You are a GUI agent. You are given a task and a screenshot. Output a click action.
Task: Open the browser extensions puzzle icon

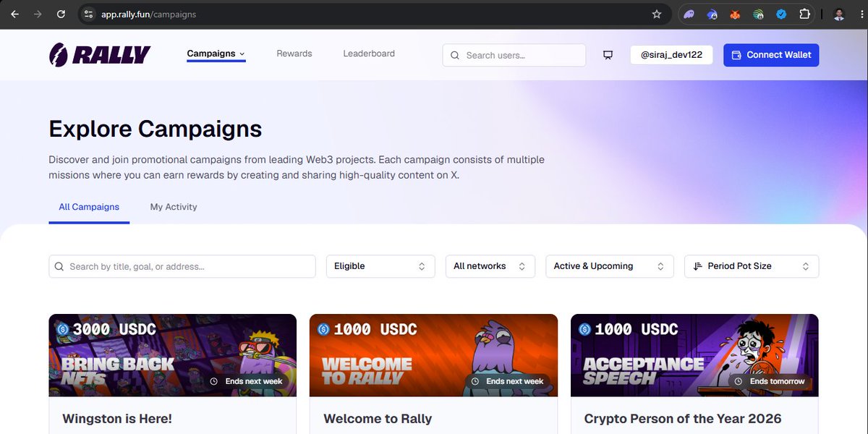(804, 14)
